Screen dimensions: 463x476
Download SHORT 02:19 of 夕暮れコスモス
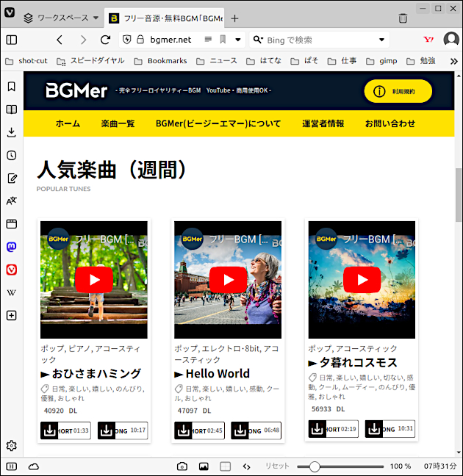[x=333, y=429]
